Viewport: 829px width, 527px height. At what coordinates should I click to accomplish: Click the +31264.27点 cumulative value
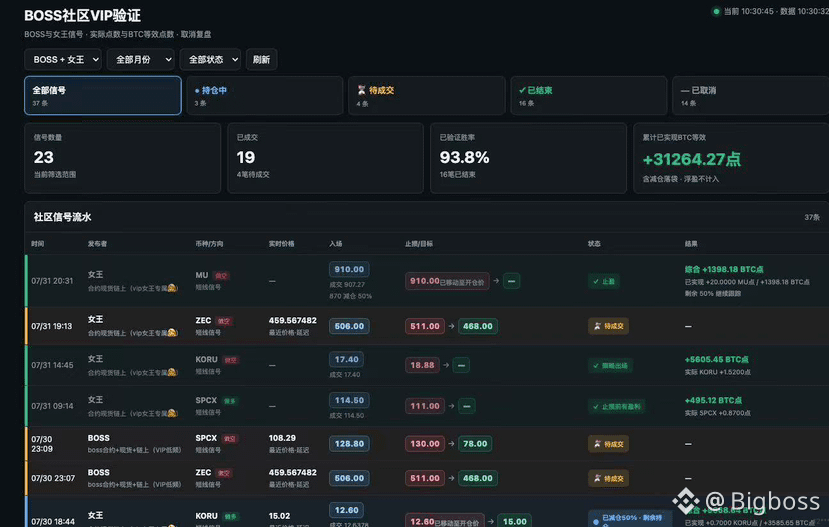click(x=692, y=159)
